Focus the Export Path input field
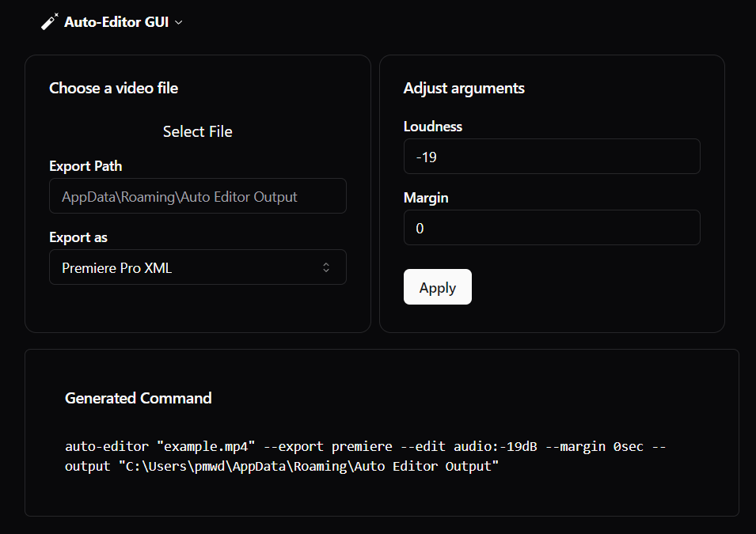 click(198, 196)
